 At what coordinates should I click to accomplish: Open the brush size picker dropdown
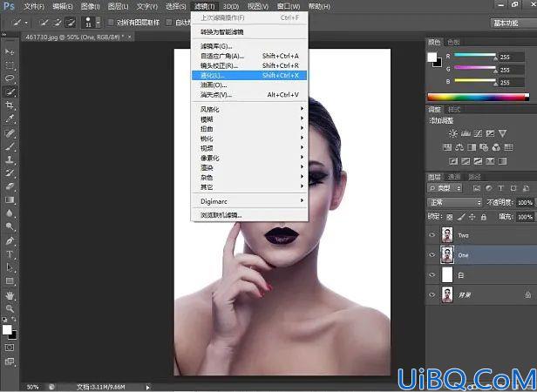pos(99,23)
